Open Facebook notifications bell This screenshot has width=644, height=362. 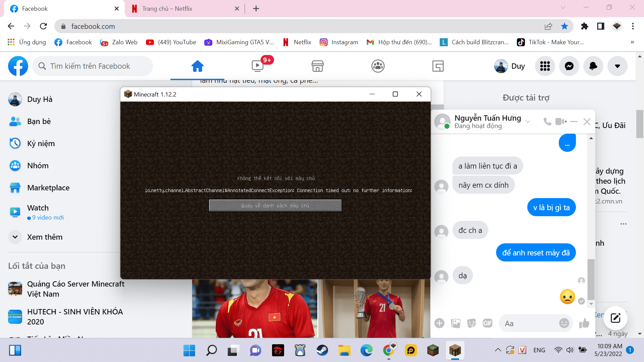[593, 66]
